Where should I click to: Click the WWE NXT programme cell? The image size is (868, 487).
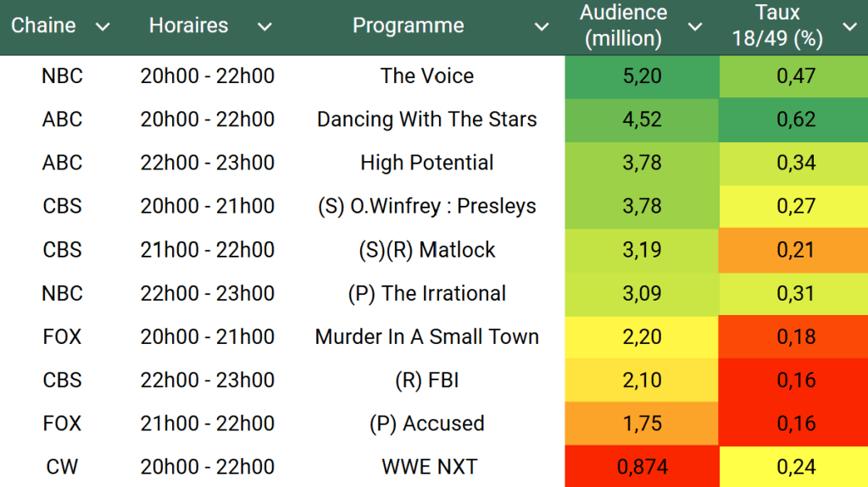[x=426, y=467]
